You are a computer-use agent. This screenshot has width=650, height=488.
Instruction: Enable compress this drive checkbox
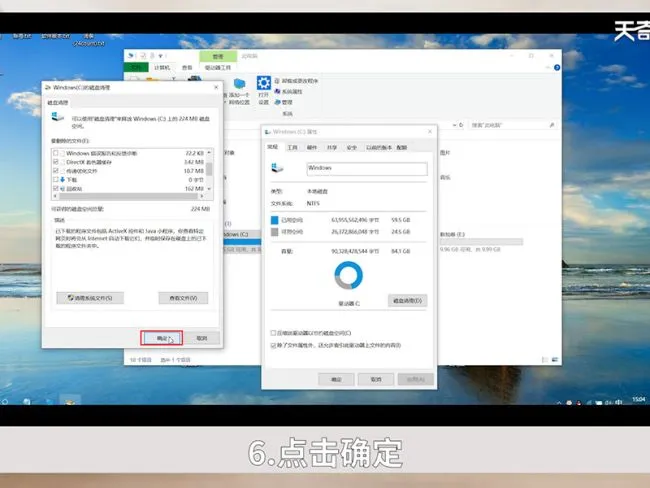pos(273,333)
